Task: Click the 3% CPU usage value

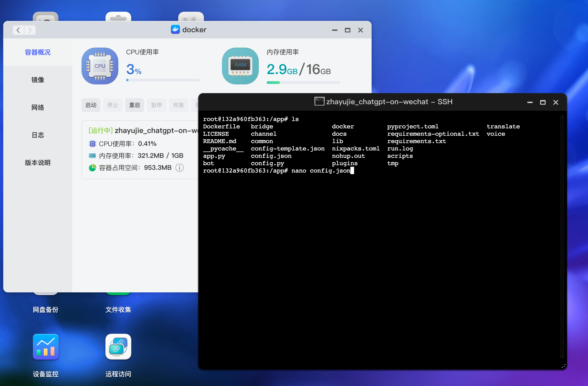Action: click(x=134, y=69)
